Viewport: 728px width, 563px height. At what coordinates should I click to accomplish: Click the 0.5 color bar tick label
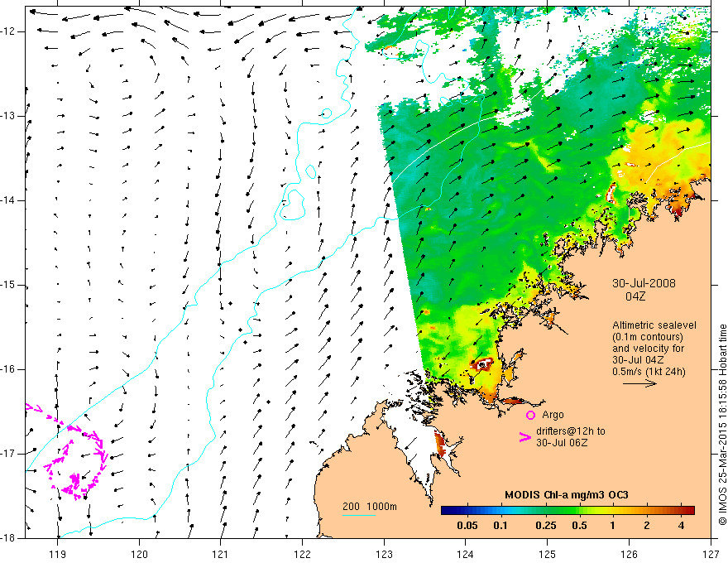click(579, 526)
